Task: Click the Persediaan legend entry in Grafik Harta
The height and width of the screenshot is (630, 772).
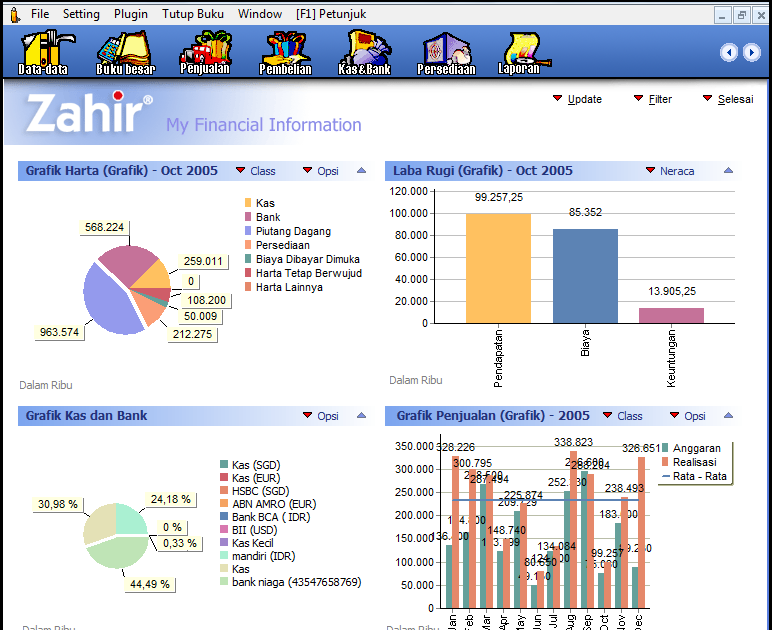Action: [x=277, y=245]
